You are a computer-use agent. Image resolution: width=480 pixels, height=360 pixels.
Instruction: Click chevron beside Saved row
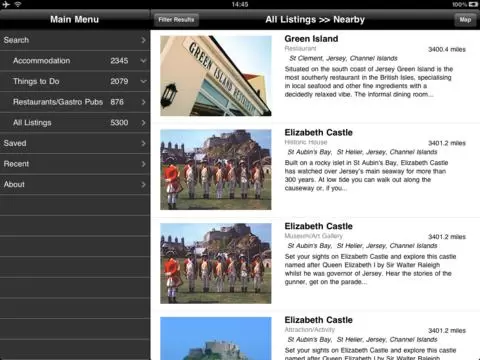143,143
